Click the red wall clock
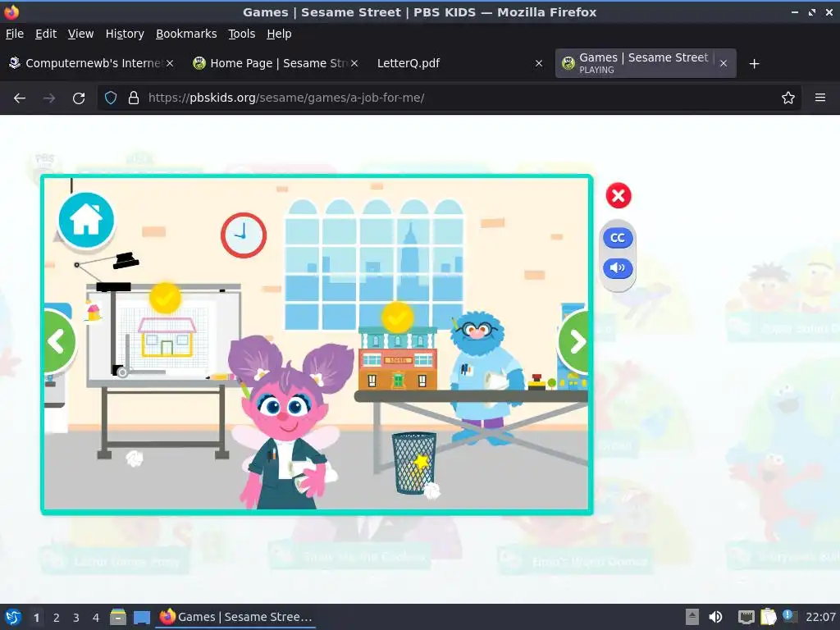 [x=243, y=235]
